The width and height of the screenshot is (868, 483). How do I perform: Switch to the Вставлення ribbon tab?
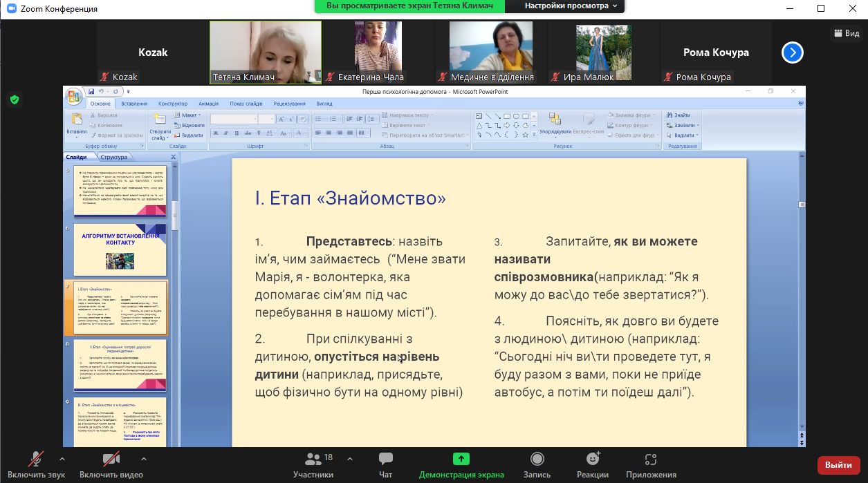tap(133, 104)
